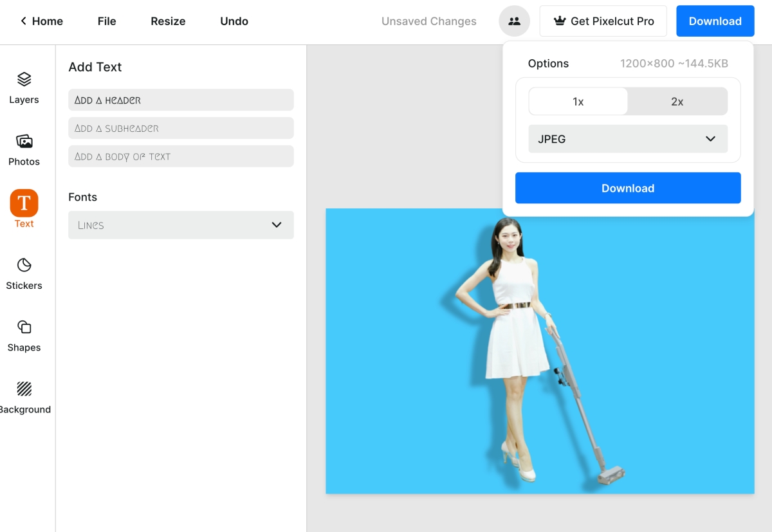
Task: Open the Photos panel icon
Action: [x=24, y=142]
